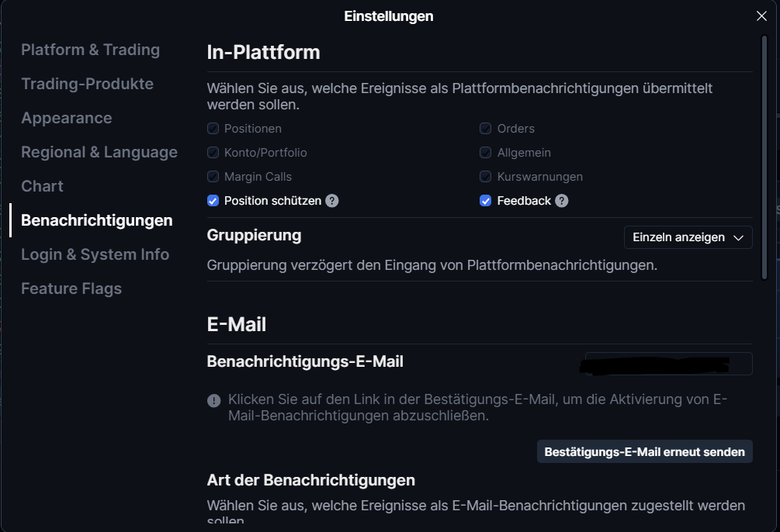Image resolution: width=780 pixels, height=532 pixels.
Task: Uncheck the Position schützen checkbox
Action: pyautogui.click(x=213, y=201)
